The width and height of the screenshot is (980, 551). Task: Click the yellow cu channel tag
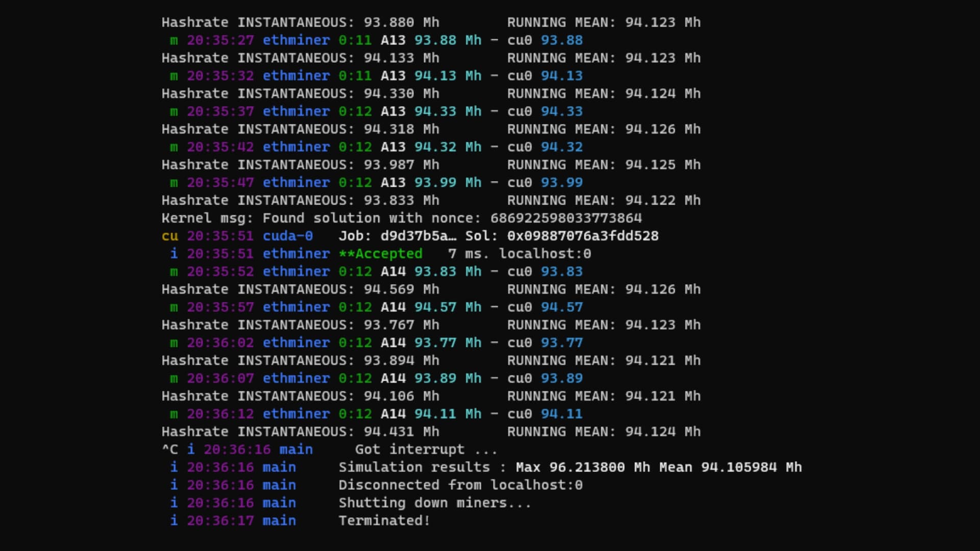(x=170, y=236)
